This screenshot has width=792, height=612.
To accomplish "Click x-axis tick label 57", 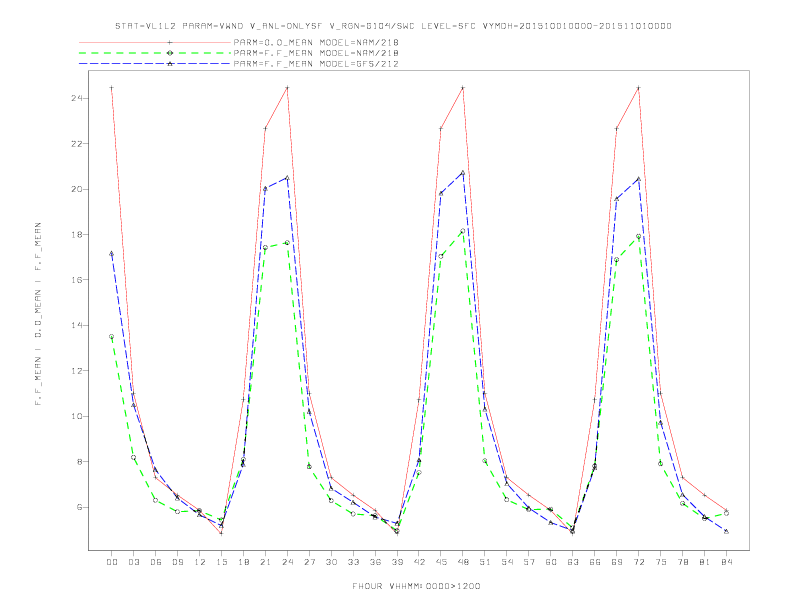I will (529, 562).
